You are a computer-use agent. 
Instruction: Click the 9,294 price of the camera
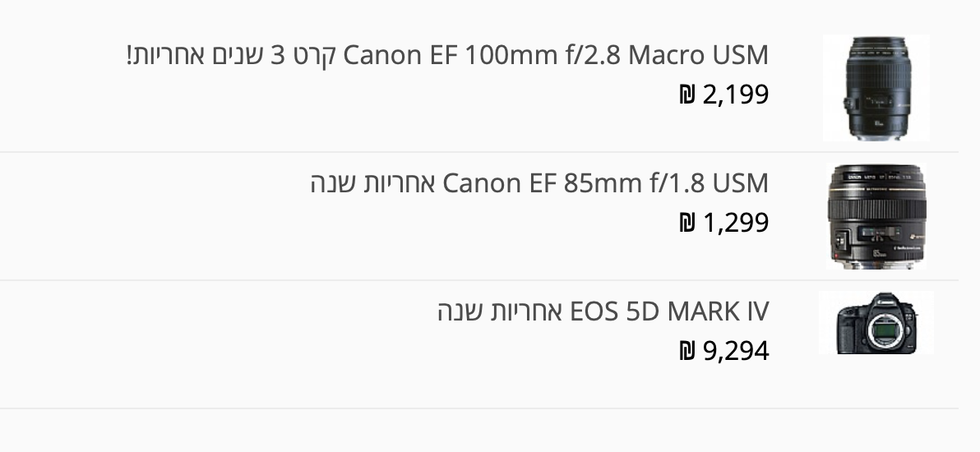click(735, 351)
